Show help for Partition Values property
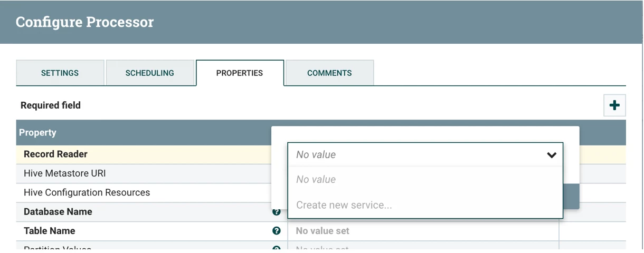Screen dimensions: 644x253 [276, 249]
